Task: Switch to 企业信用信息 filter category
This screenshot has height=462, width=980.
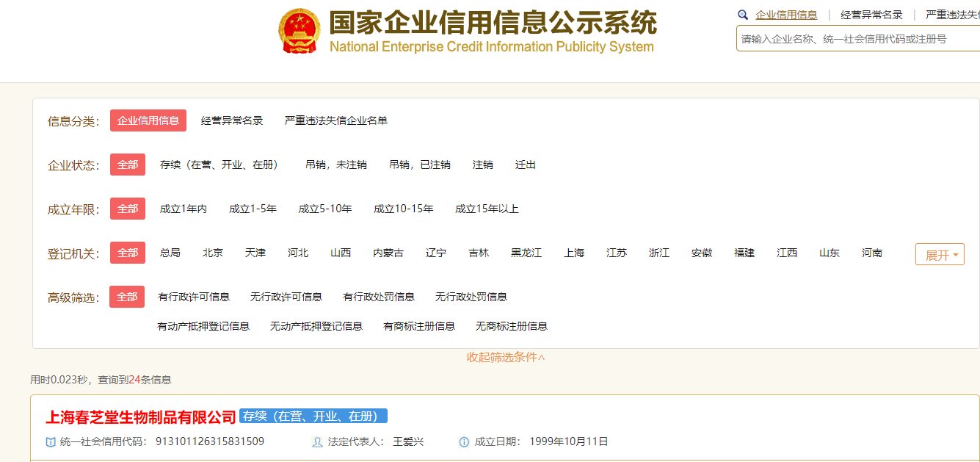Action: pyautogui.click(x=148, y=120)
